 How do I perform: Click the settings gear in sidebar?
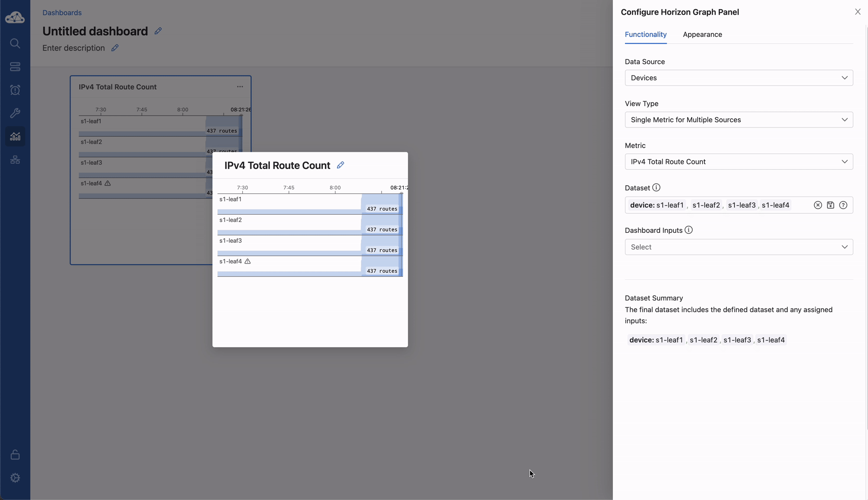pos(15,478)
